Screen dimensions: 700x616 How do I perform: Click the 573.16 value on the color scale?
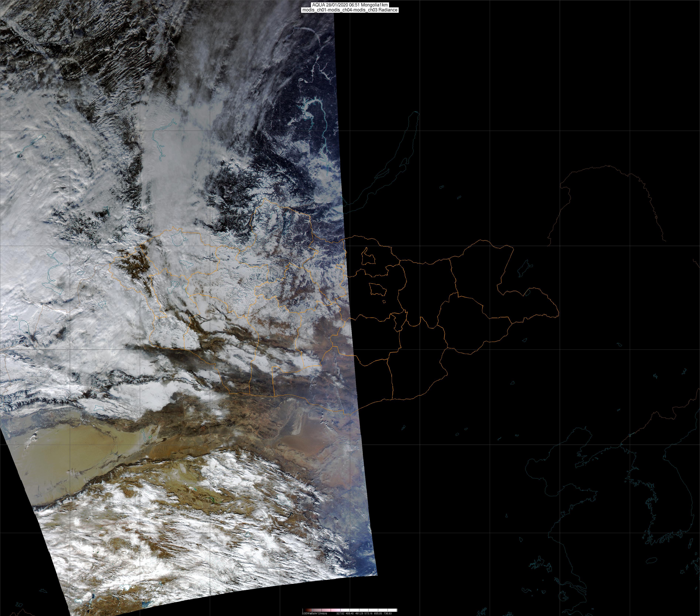pos(369,614)
